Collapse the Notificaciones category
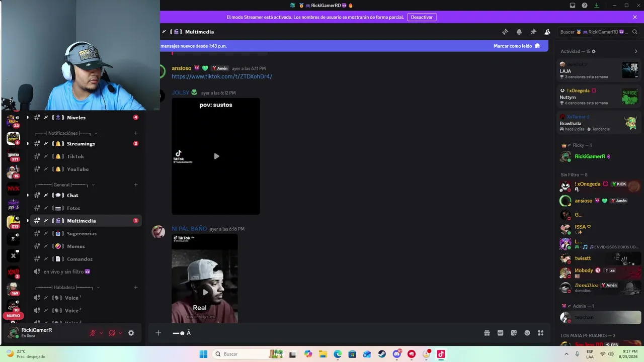The width and height of the screenshot is (644, 362). tap(66, 133)
